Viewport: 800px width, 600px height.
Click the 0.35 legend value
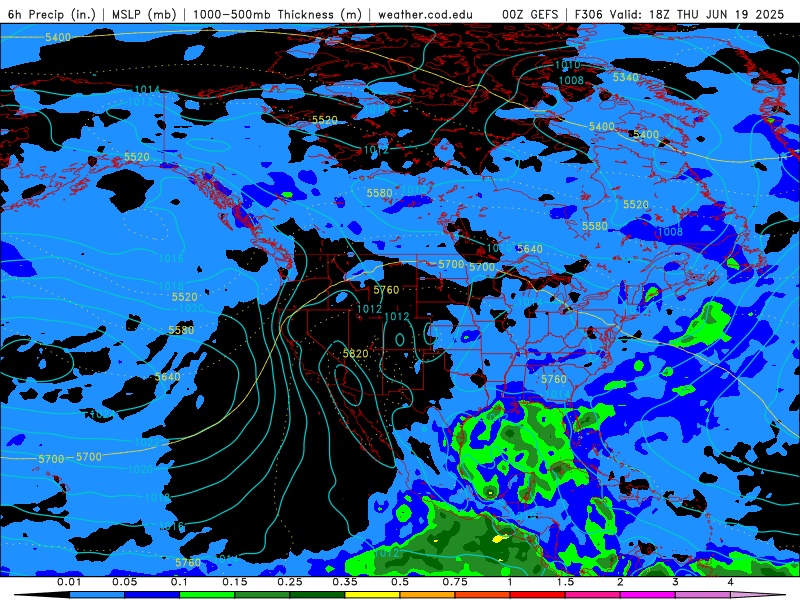click(345, 582)
